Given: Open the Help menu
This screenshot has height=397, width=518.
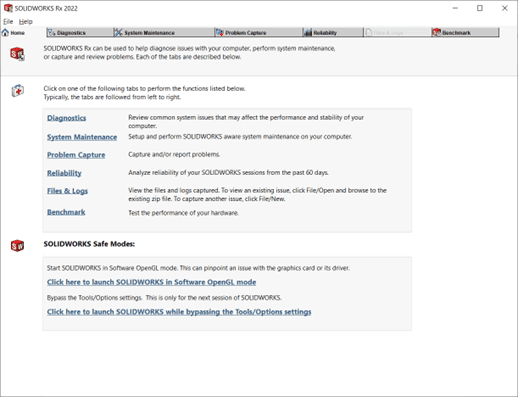Looking at the screenshot, I should point(26,22).
